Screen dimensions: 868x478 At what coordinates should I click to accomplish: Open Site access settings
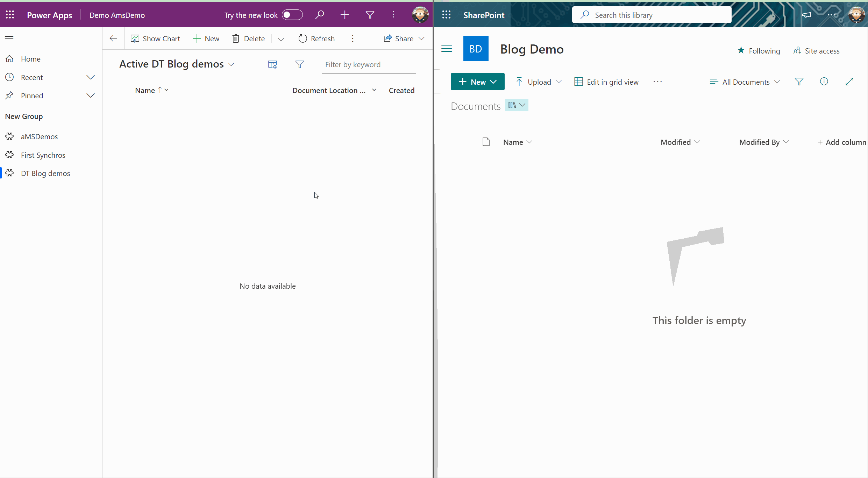pos(817,51)
